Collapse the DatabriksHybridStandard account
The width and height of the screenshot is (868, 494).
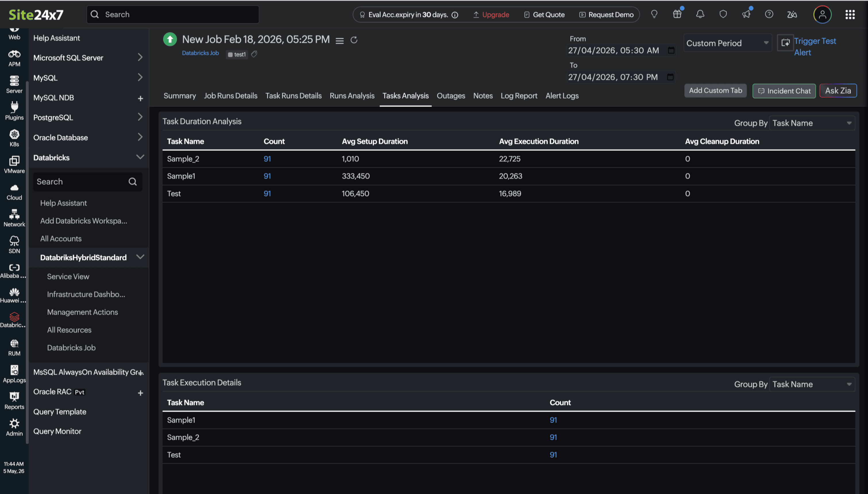pos(140,257)
